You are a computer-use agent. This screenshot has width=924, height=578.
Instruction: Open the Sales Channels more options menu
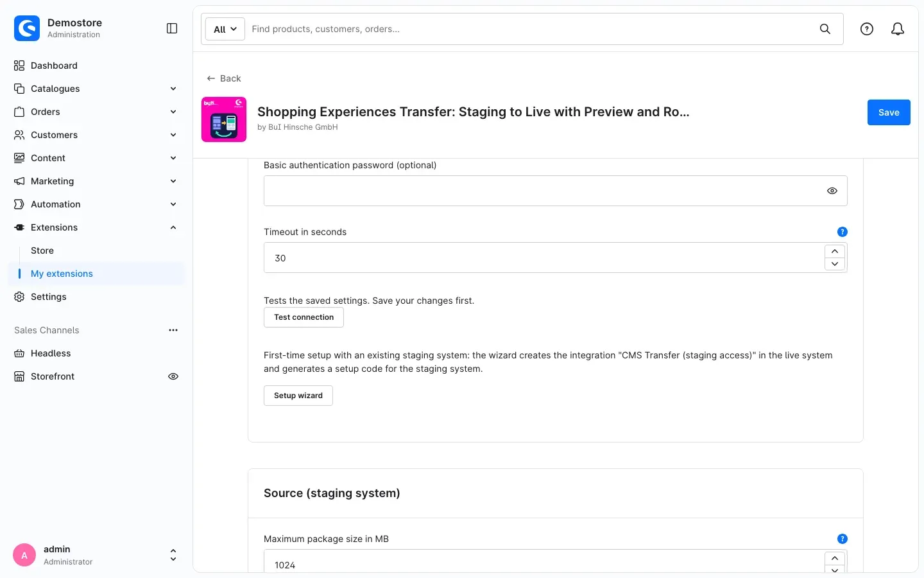pos(173,330)
